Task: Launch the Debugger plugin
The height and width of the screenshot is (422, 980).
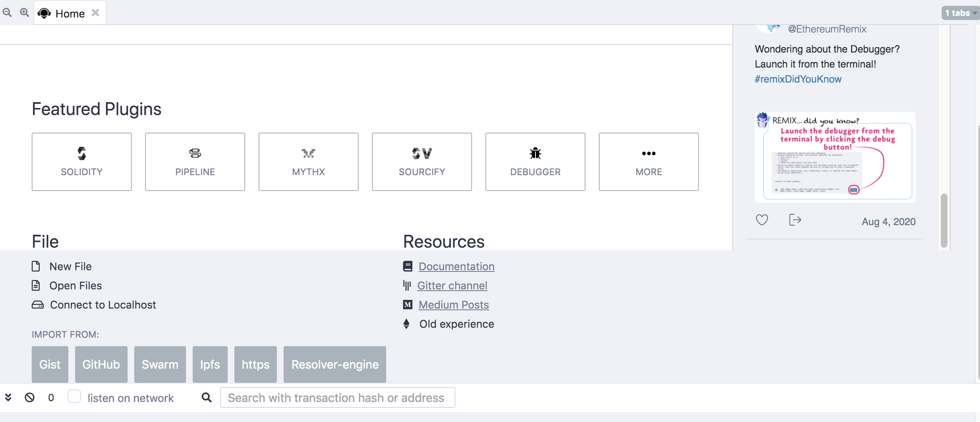Action: coord(535,162)
